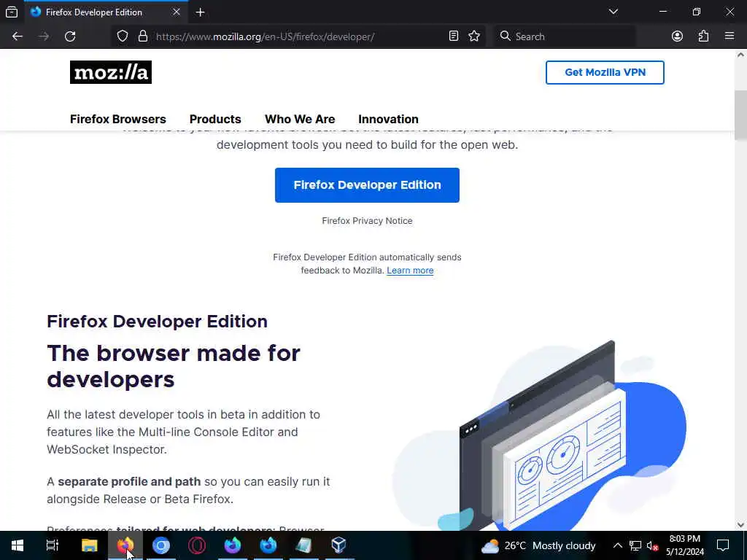Open the Firefox Browsers menu

[x=118, y=119]
